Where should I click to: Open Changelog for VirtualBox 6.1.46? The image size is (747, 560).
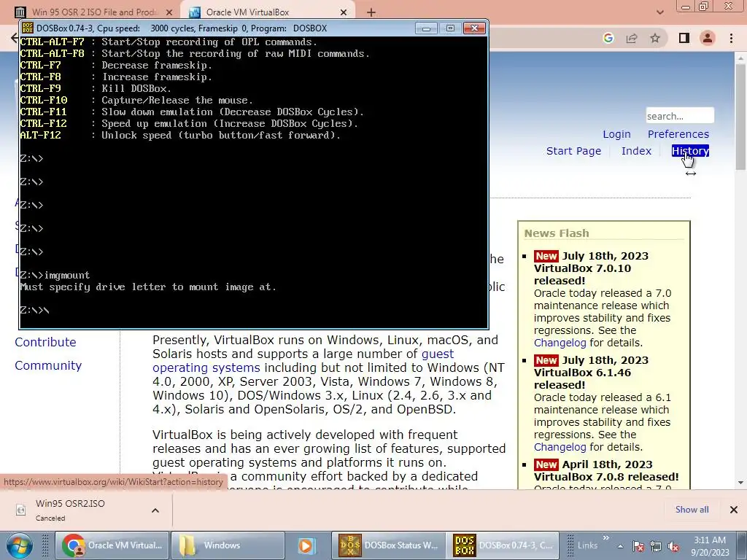point(560,447)
